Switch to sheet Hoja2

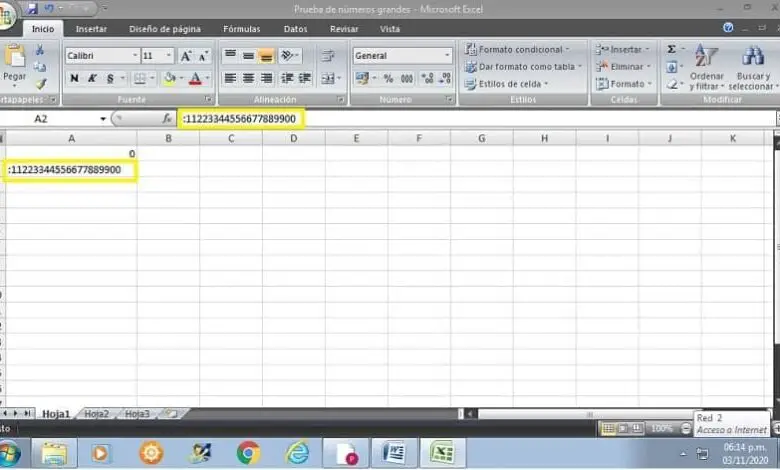(x=97, y=414)
